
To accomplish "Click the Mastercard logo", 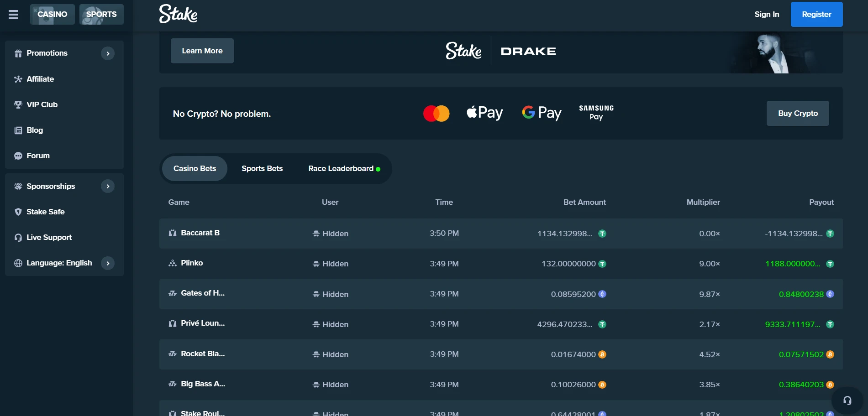I will point(436,113).
